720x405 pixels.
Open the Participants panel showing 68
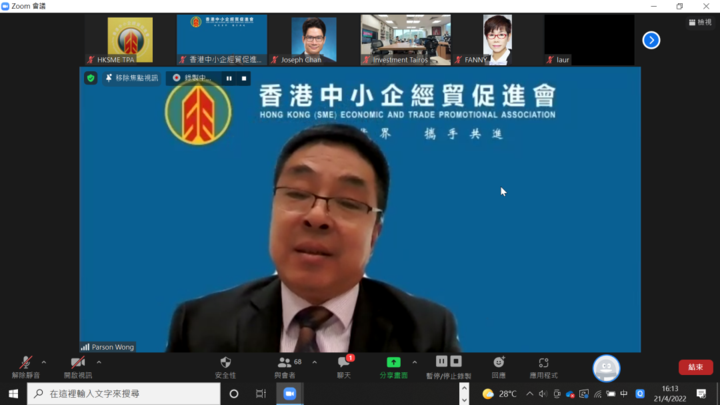pyautogui.click(x=289, y=365)
